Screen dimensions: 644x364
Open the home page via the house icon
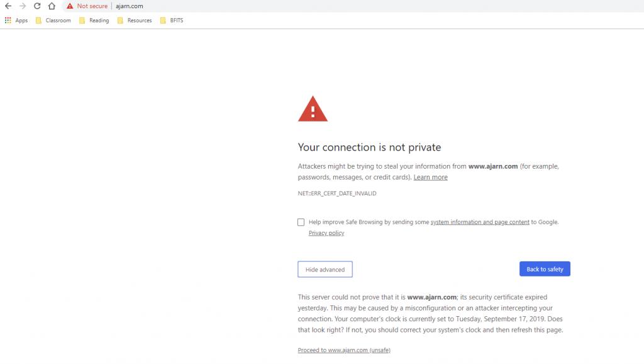pos(52,6)
